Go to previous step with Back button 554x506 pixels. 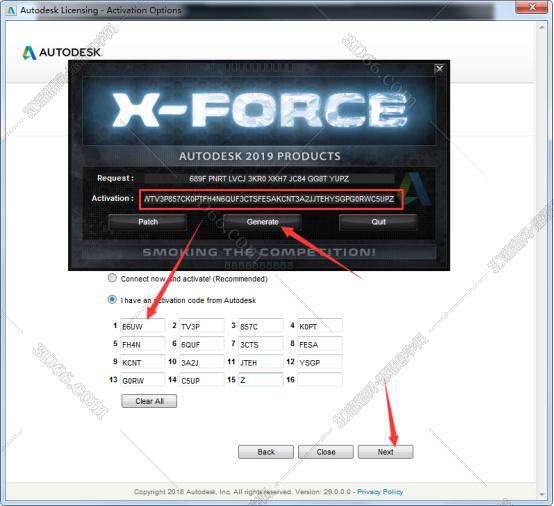pos(266,452)
